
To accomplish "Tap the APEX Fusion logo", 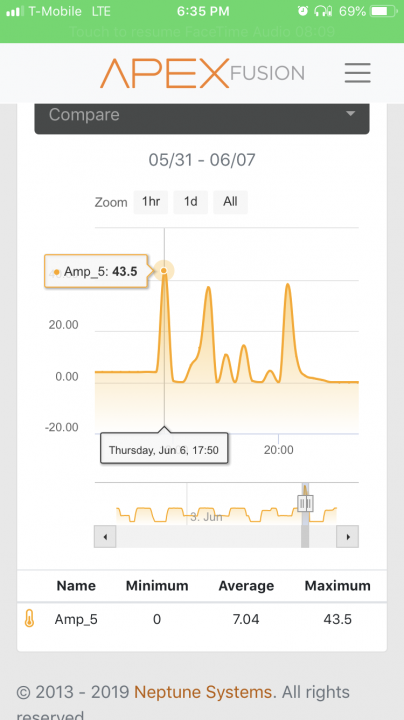I will tap(202, 73).
